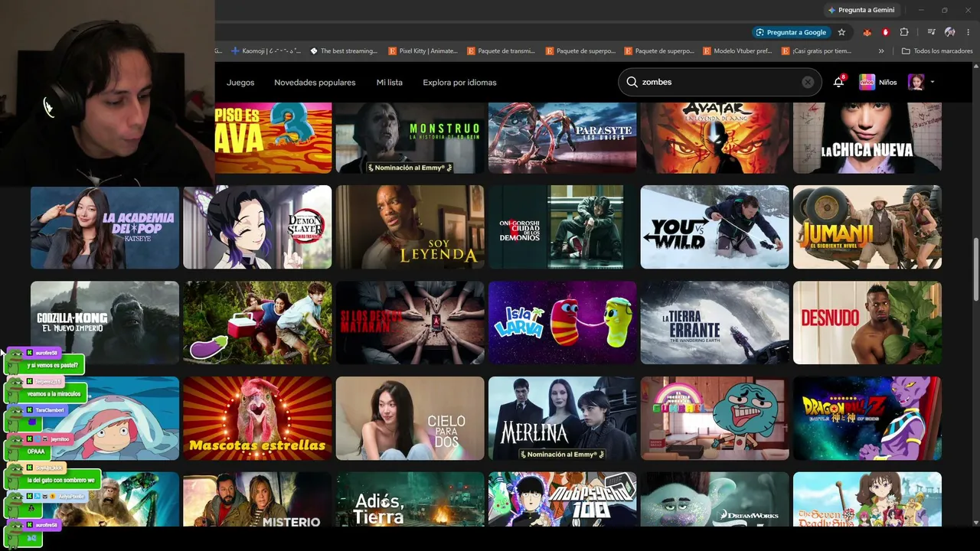
Task: Open Oni-Goroshi Ciudad de los Demonios
Action: tap(562, 227)
